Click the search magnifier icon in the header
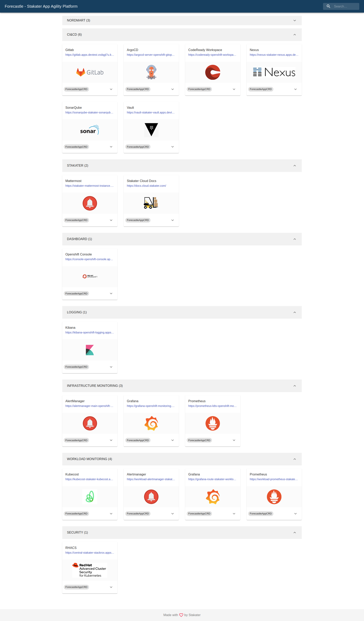Viewport: 364px width, 621px height. [x=328, y=6]
